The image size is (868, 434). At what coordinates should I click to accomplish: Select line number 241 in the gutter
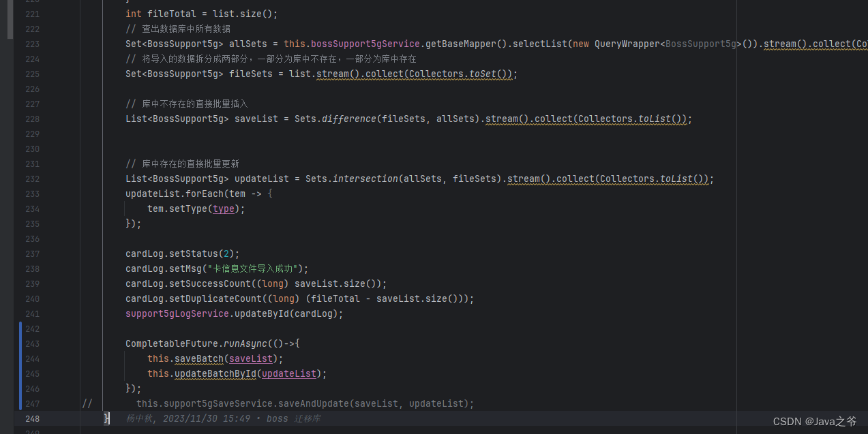(x=32, y=313)
